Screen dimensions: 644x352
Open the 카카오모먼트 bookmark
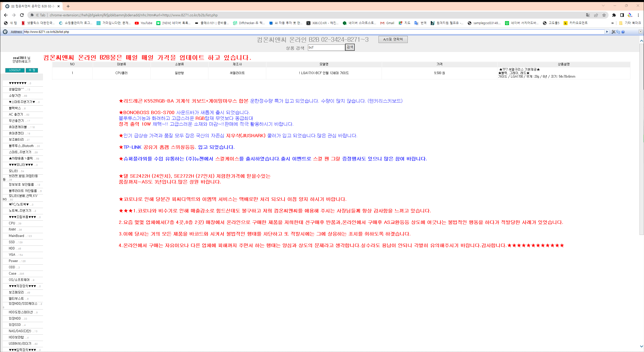(x=576, y=23)
